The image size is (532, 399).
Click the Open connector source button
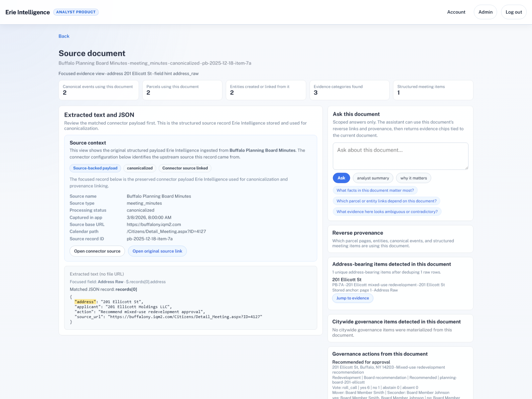[97, 251]
